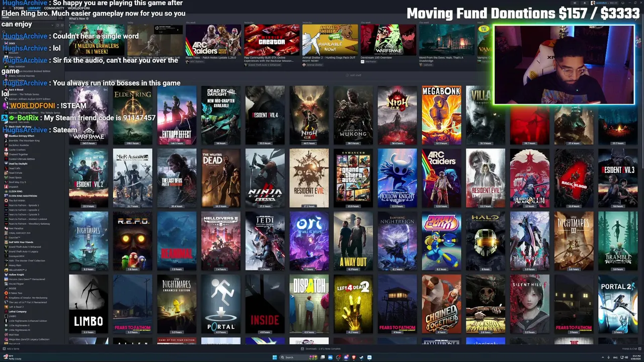Image resolution: width=644 pixels, height=362 pixels.
Task: Switch to the LIBRARY tab
Action: (34, 8)
